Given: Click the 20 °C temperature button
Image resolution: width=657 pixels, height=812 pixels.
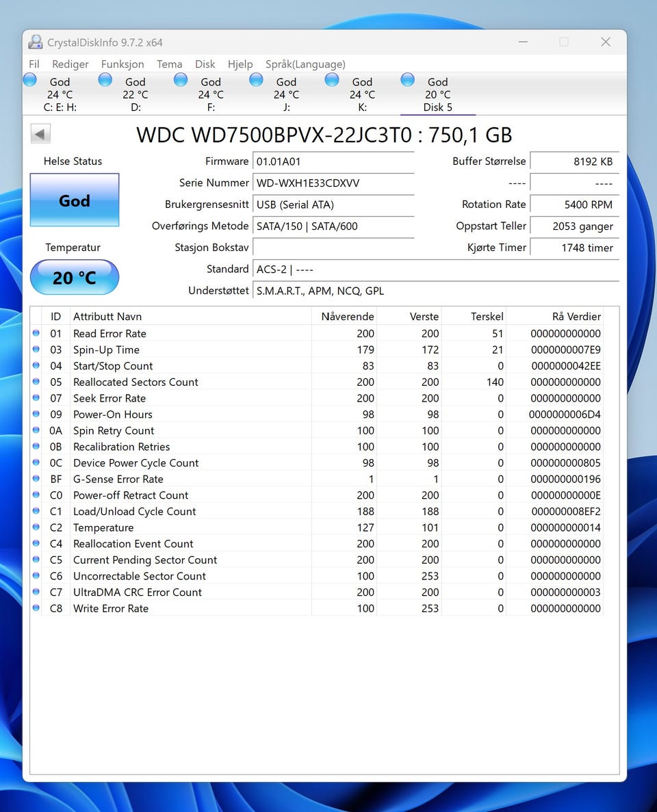Looking at the screenshot, I should tap(75, 278).
